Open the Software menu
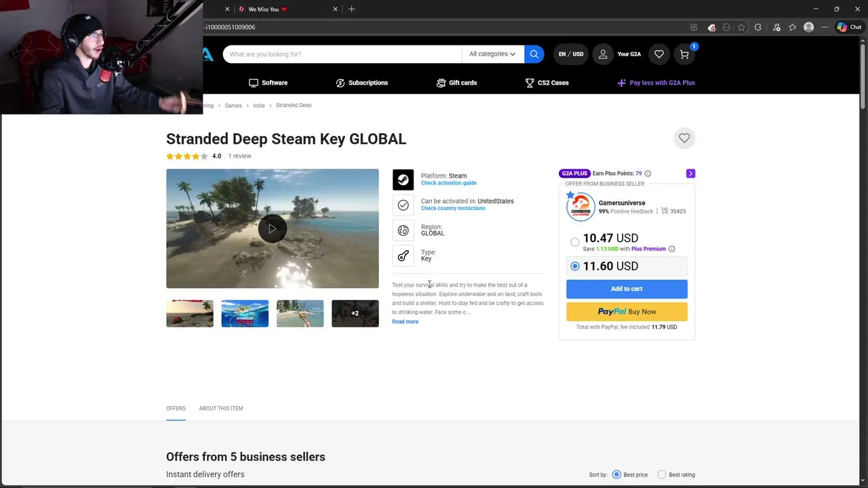 (268, 83)
